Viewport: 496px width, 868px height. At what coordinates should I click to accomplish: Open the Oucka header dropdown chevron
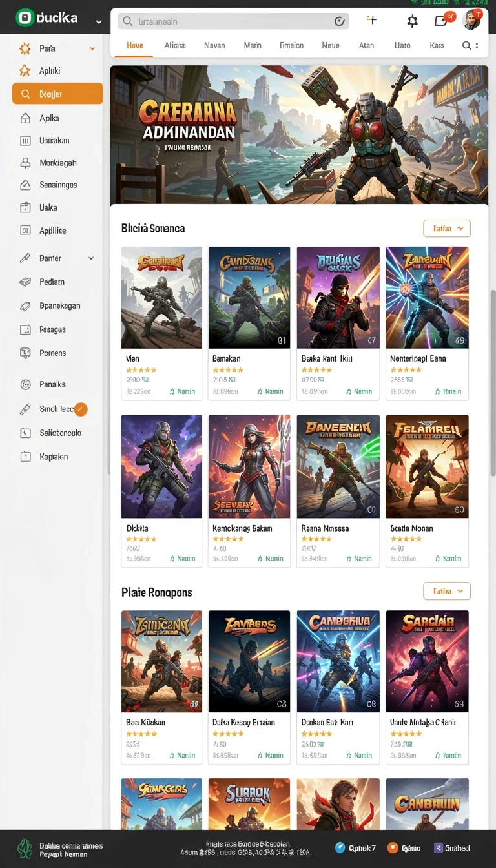(98, 21)
